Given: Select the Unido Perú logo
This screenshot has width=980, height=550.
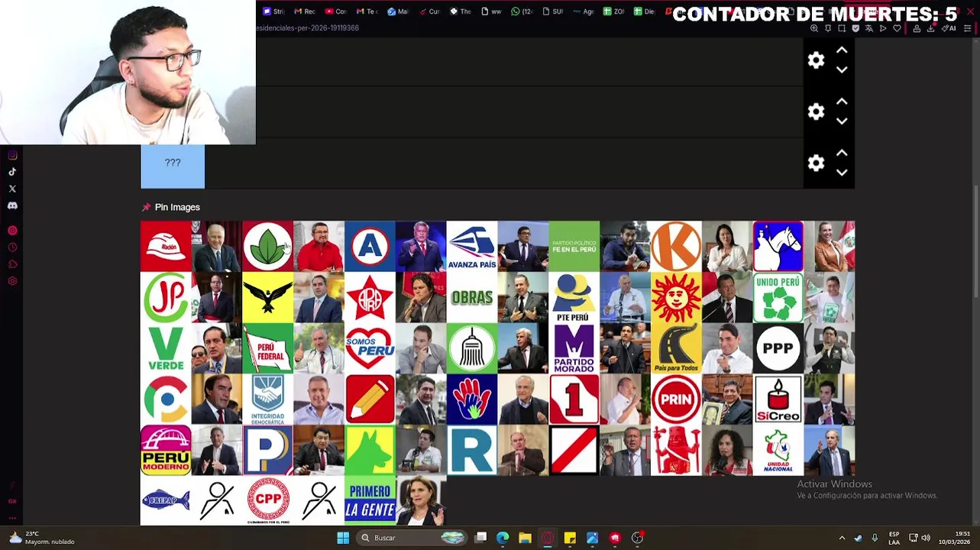Looking at the screenshot, I should tap(778, 297).
